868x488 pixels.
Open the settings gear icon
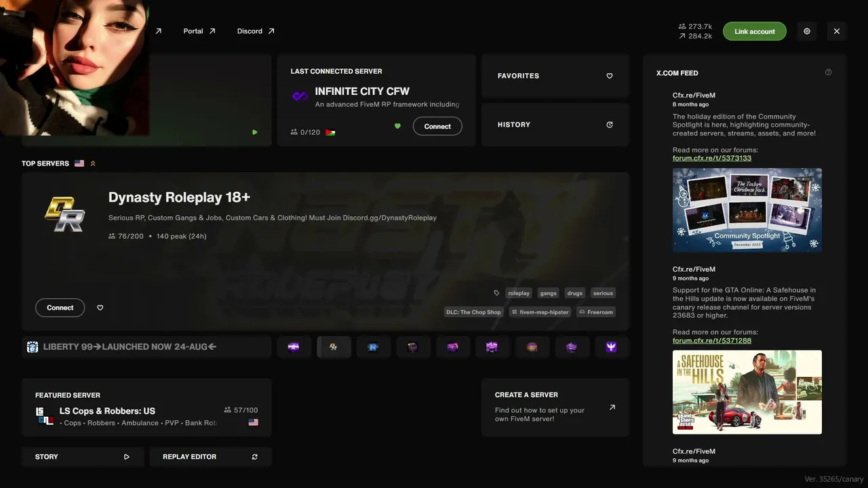(807, 31)
